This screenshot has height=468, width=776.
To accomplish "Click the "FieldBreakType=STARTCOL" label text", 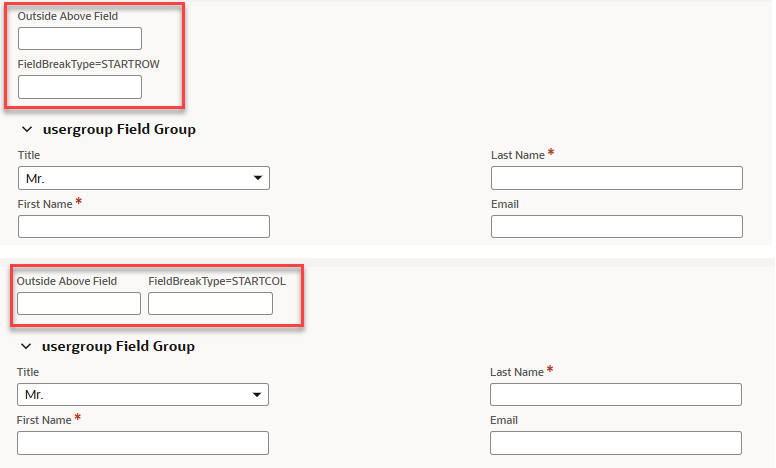I will (x=217, y=281).
